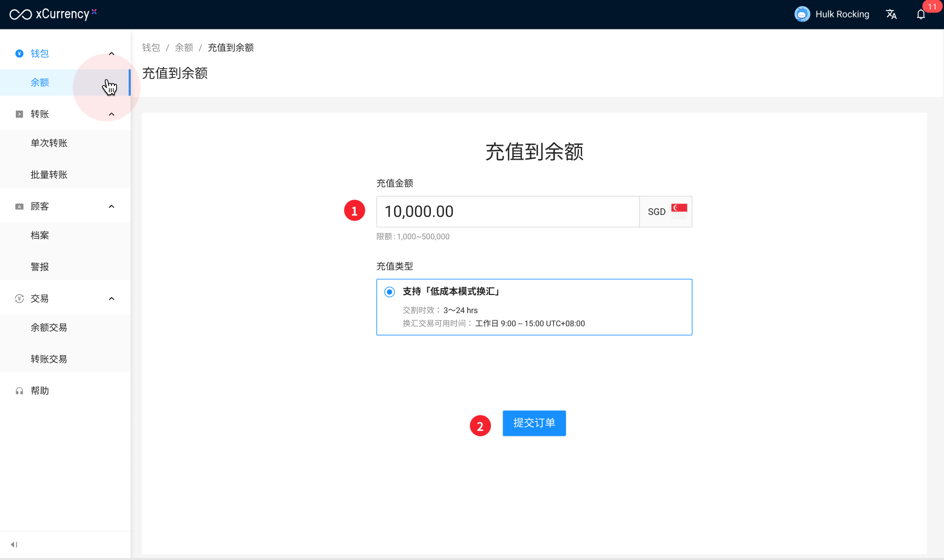Viewport: 944px width, 560px height.
Task: Click the 余额 breadcrumb link
Action: [184, 47]
